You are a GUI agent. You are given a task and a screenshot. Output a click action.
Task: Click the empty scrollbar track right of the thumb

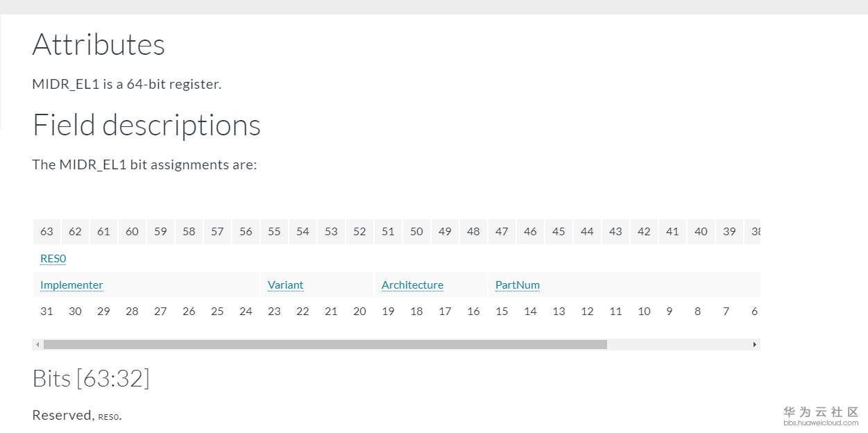(679, 345)
